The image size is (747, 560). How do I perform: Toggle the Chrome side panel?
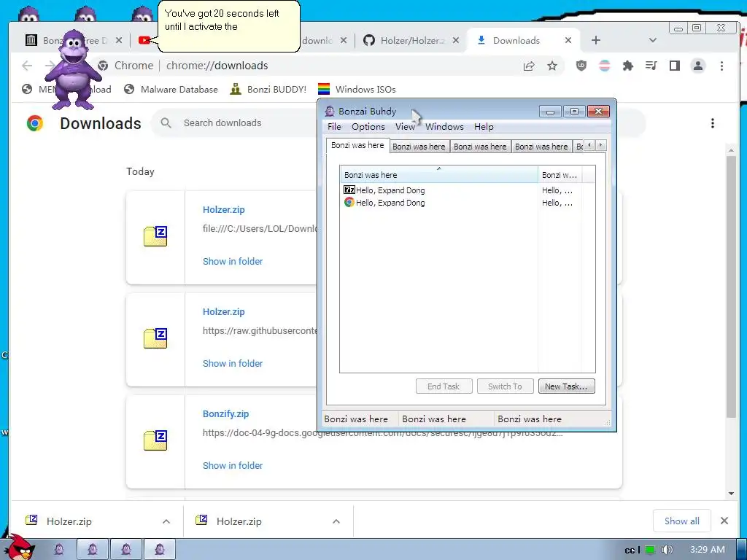point(675,66)
